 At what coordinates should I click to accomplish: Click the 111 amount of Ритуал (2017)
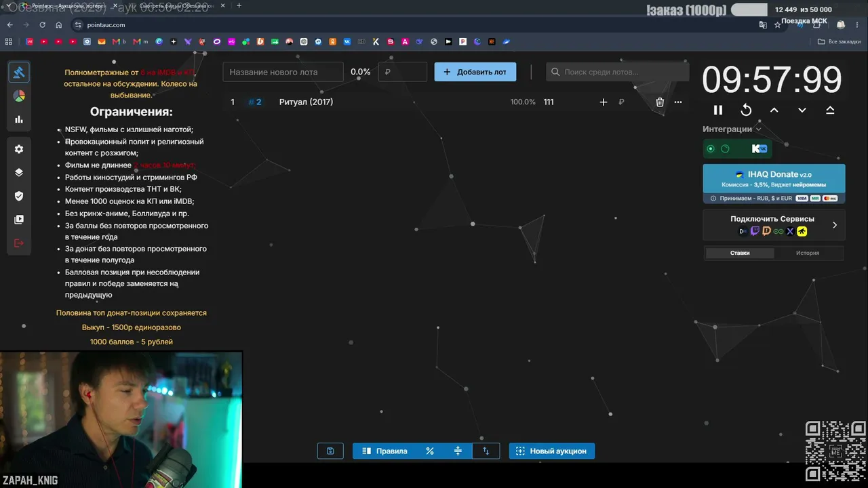pyautogui.click(x=549, y=102)
